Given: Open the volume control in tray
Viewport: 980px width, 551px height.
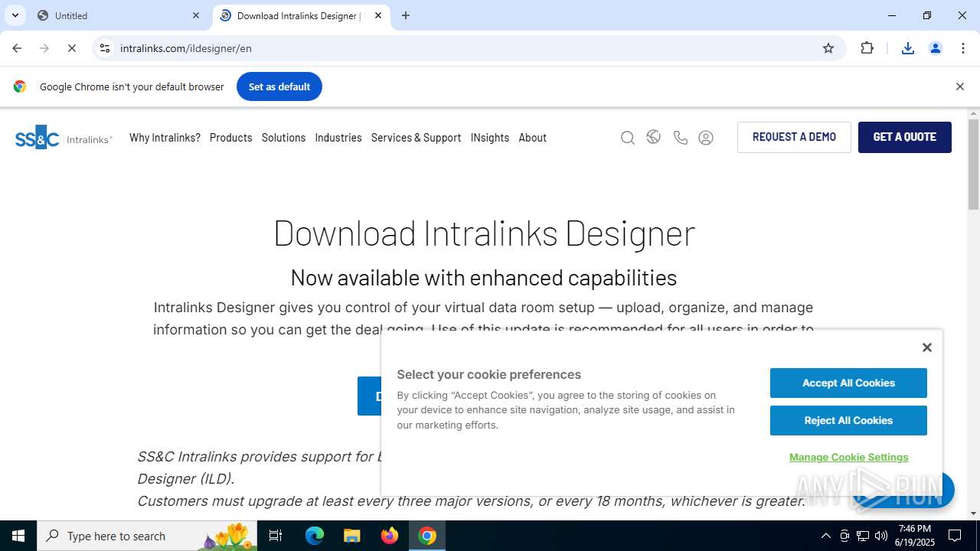Looking at the screenshot, I should pos(881,536).
